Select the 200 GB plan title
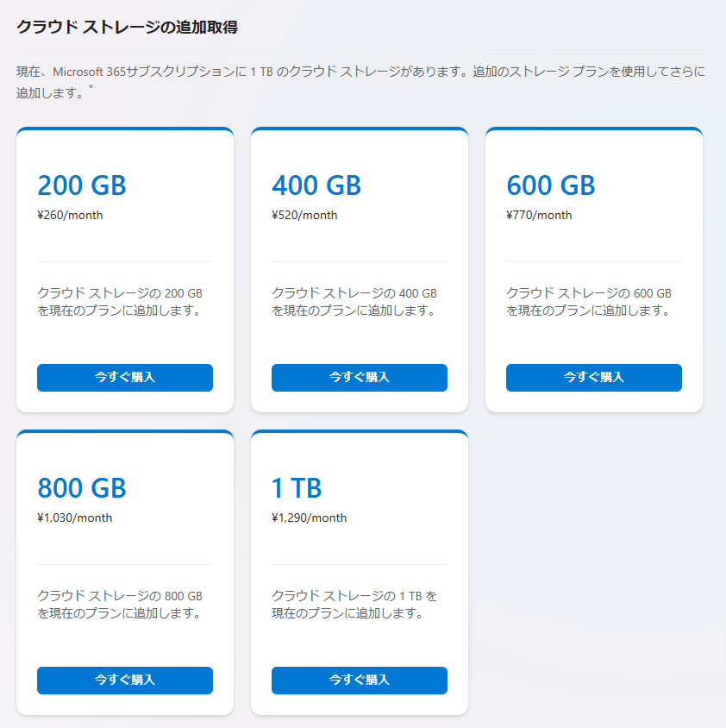 (x=81, y=185)
